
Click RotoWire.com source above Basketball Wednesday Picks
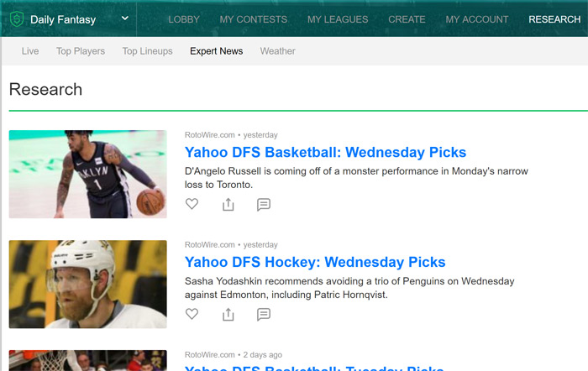210,135
